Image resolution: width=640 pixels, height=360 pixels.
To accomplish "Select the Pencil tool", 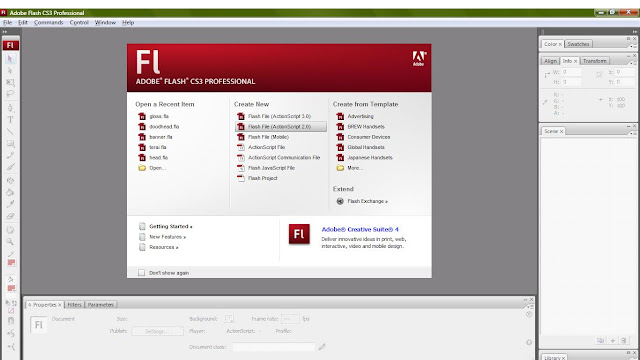I will click(10, 155).
